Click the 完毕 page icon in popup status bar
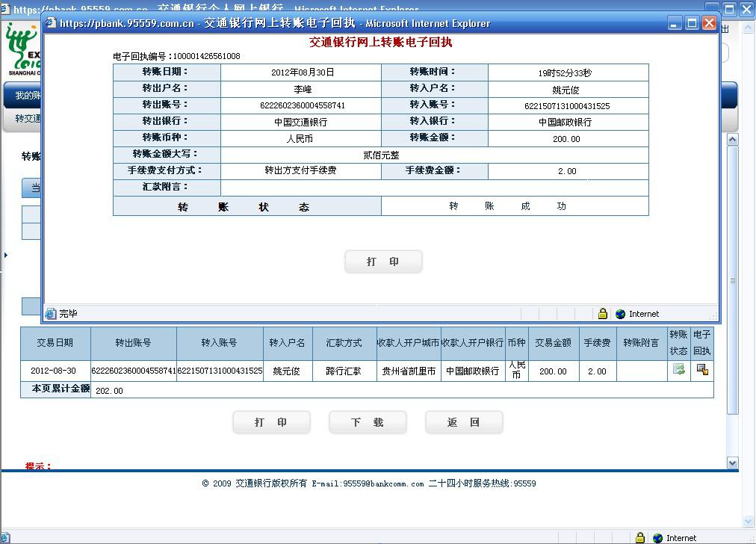 coord(51,314)
